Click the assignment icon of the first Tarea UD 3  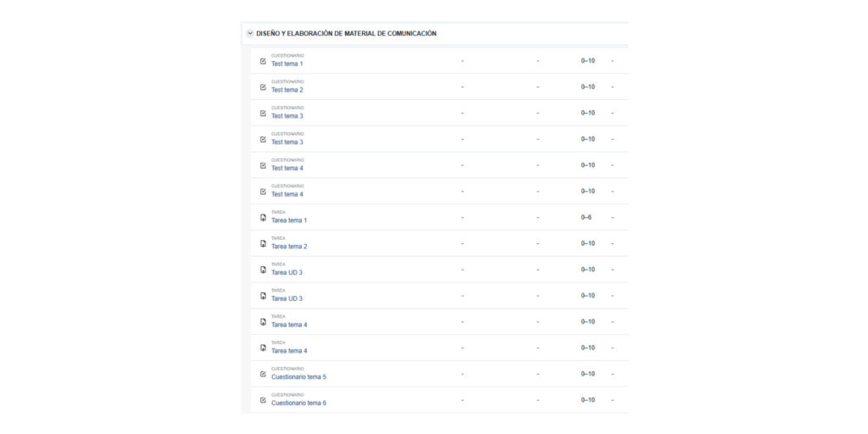coord(263,270)
